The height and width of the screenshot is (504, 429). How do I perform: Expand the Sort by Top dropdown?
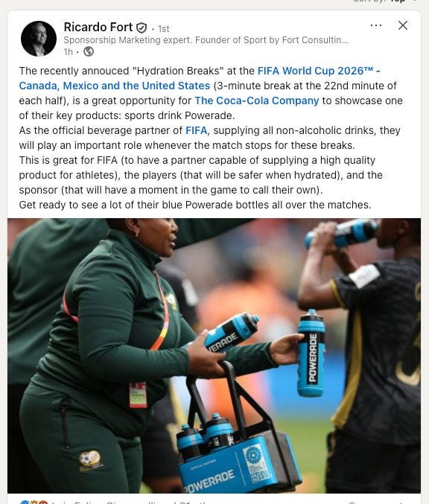pos(384,1)
